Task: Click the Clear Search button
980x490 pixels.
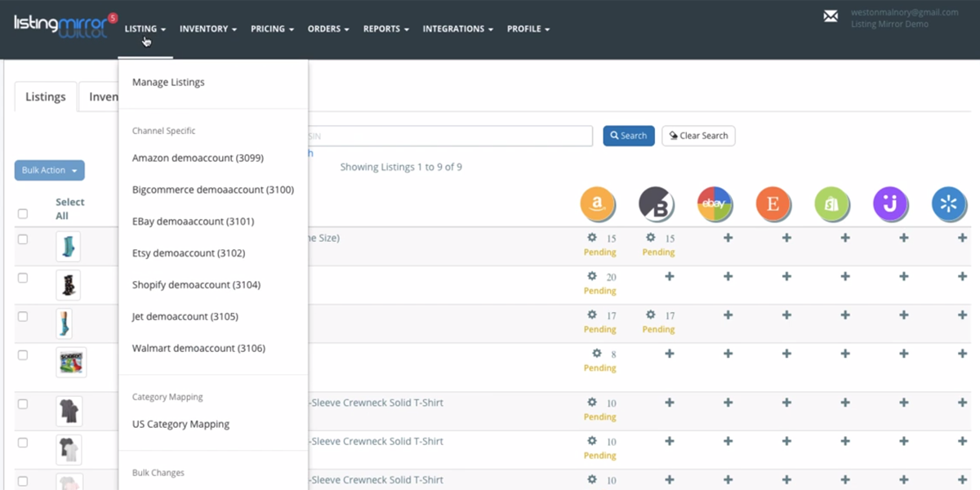Action: [698, 136]
